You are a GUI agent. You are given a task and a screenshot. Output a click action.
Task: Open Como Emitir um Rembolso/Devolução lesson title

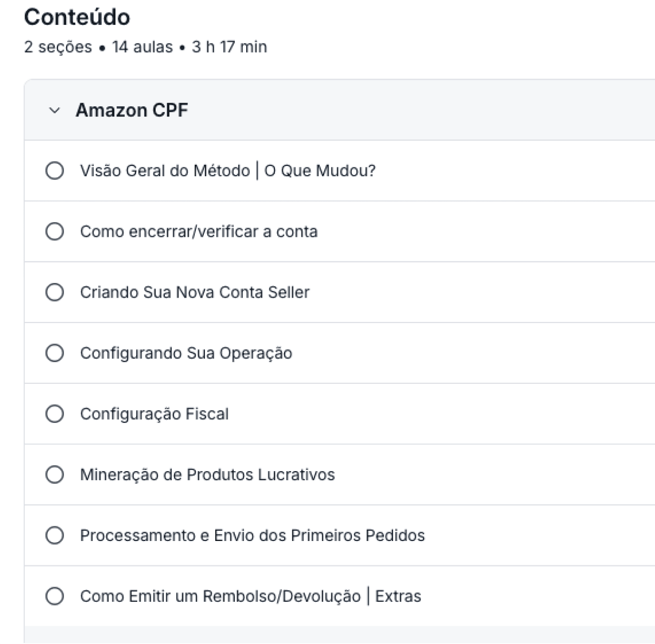click(x=250, y=596)
